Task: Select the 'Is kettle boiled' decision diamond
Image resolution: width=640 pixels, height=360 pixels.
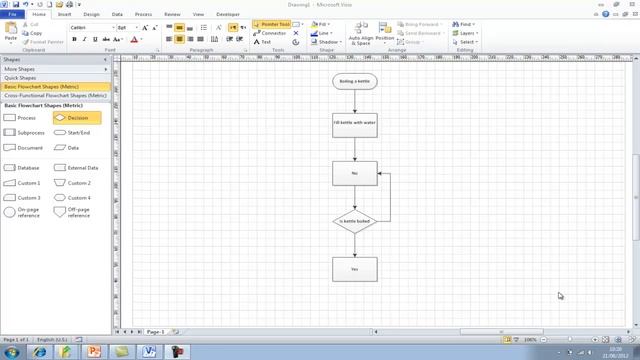Action: click(x=355, y=221)
